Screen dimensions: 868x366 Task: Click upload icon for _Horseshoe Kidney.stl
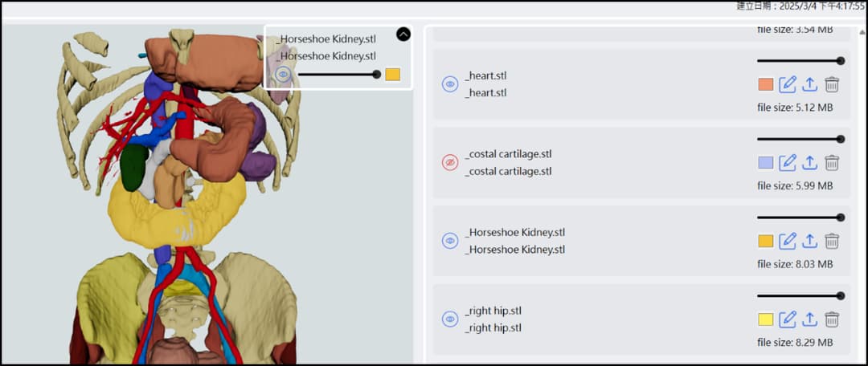click(810, 242)
